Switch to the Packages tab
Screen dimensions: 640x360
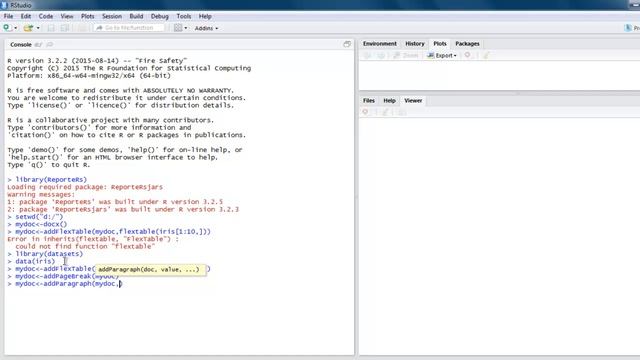point(467,44)
